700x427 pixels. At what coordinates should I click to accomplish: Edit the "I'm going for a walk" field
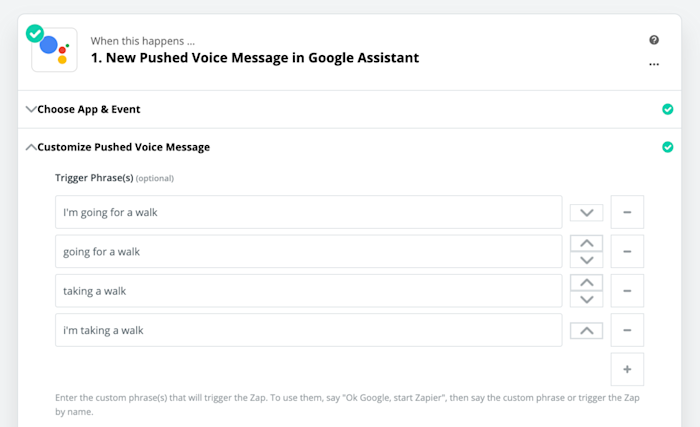pos(308,212)
